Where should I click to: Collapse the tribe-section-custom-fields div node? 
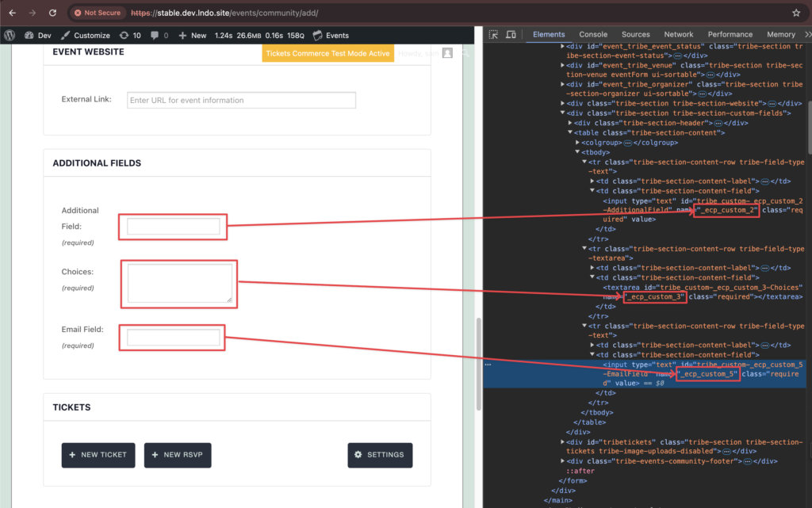[563, 113]
